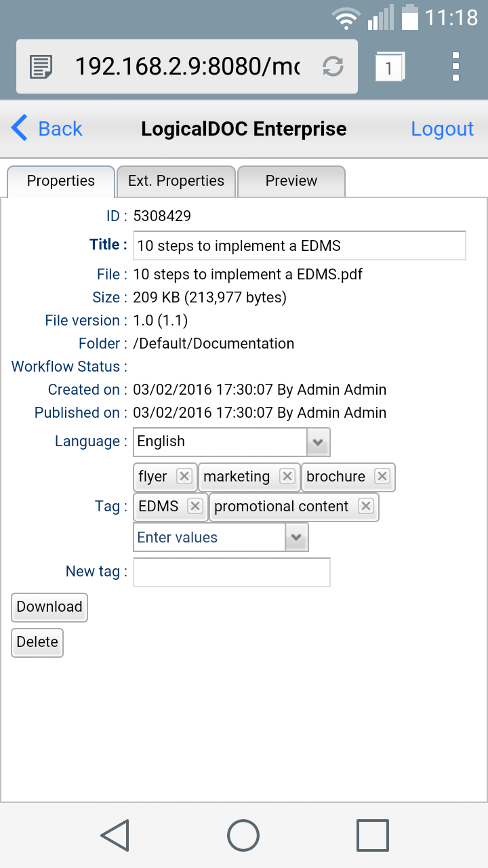Tap the Android recent apps button

[373, 835]
